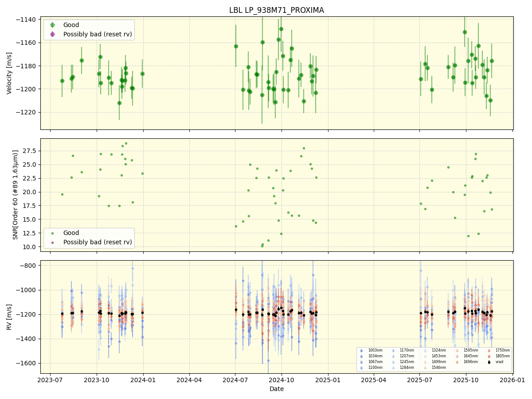Click the 22.5 SNR tick label

click(31, 178)
